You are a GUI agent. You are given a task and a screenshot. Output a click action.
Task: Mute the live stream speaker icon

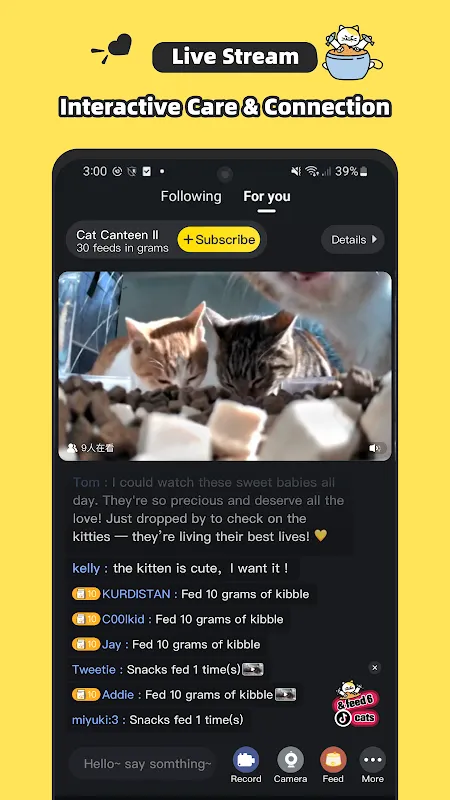pyautogui.click(x=377, y=448)
